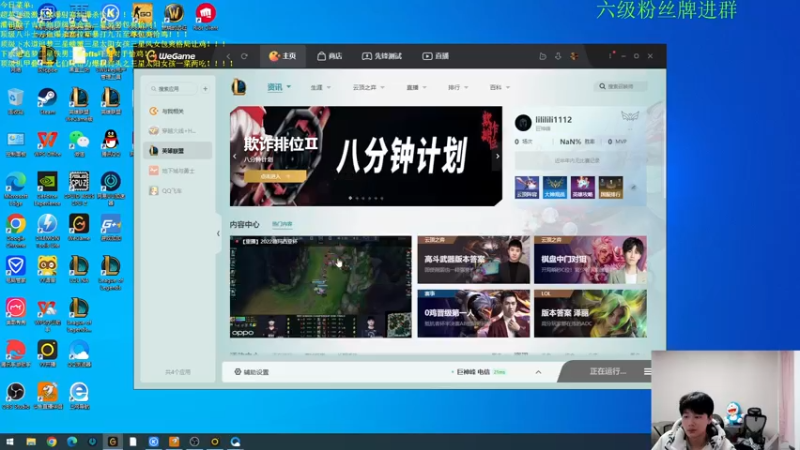Select the 热门内容 tab in 内容中心
This screenshot has width=800, height=450.
[x=282, y=224]
